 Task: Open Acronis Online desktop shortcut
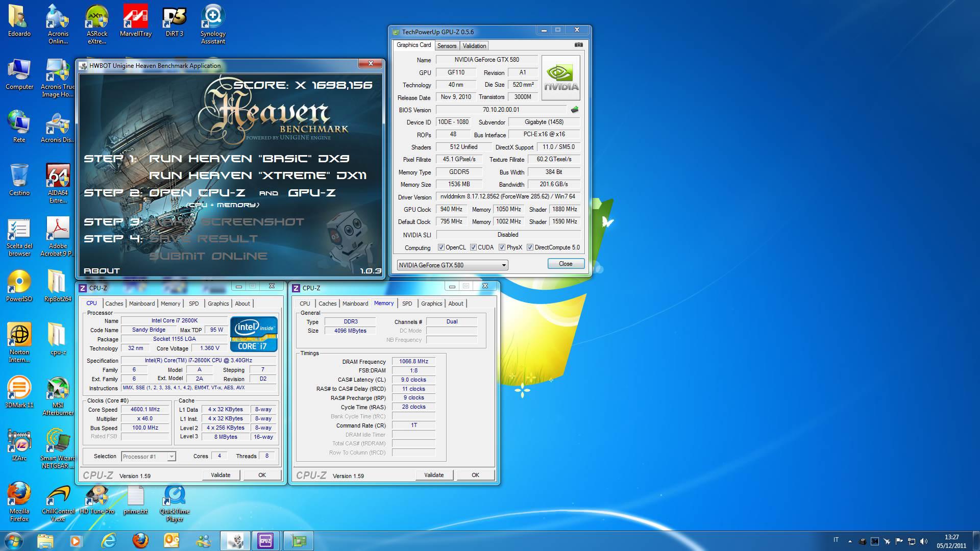(58, 24)
